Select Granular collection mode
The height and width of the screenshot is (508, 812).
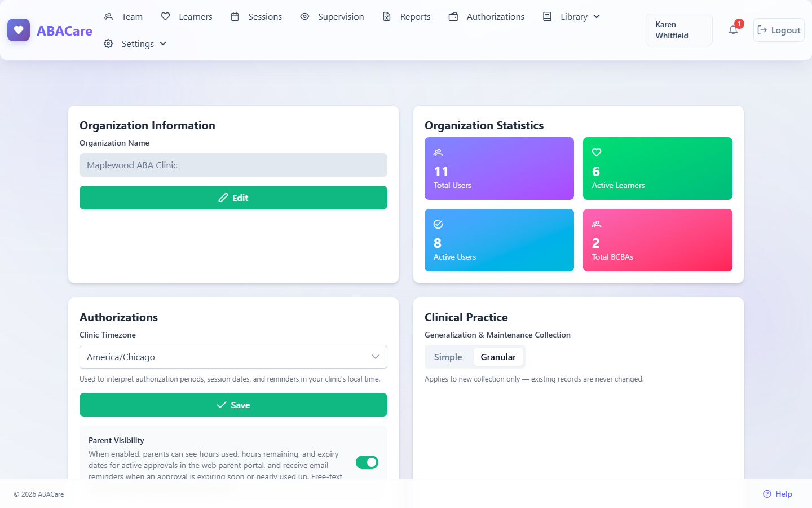(498, 357)
